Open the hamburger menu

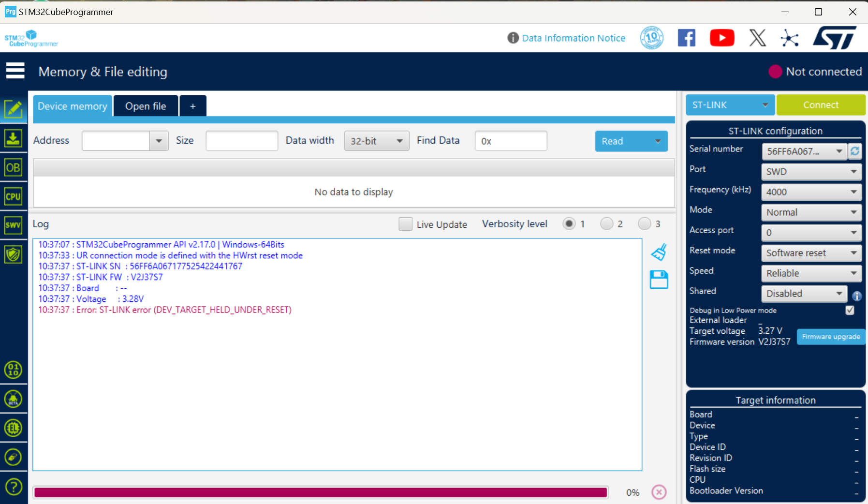(15, 71)
